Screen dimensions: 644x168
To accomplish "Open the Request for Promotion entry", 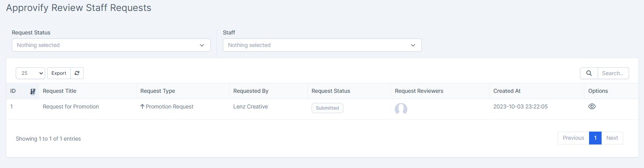I will pos(71,107).
